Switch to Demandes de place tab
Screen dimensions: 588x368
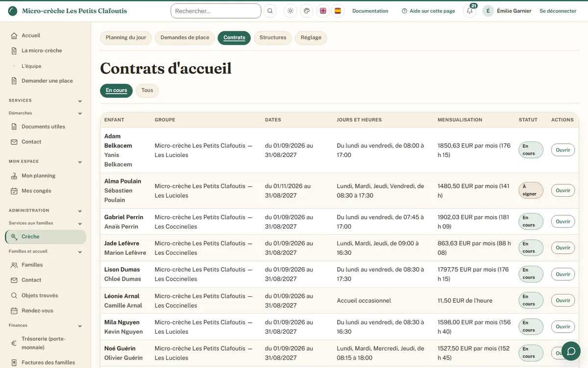point(185,38)
